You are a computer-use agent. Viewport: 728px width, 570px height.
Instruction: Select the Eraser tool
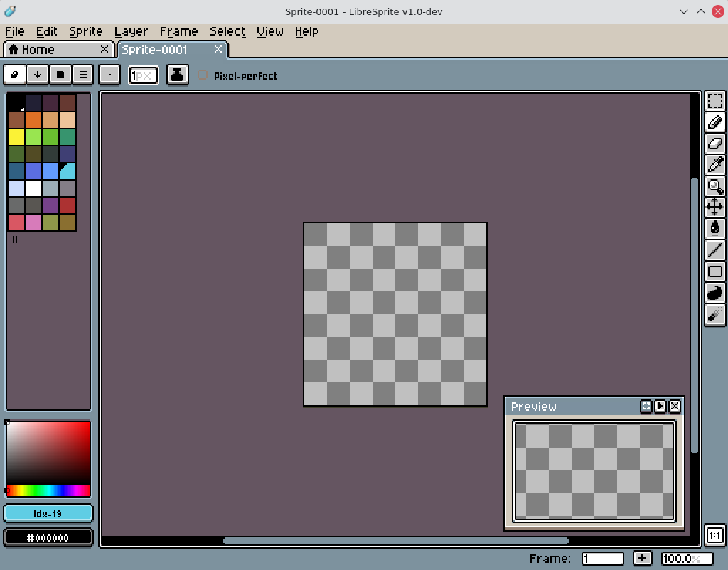pos(714,144)
